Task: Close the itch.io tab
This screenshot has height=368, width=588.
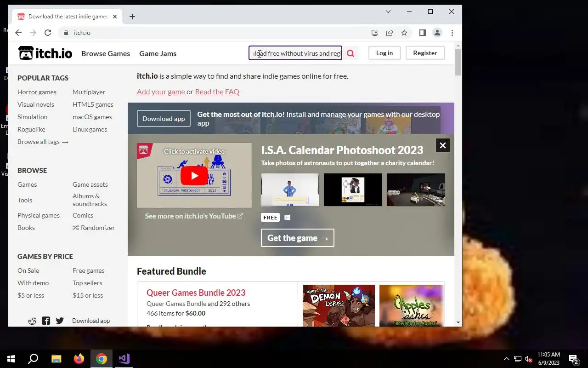Action: pyautogui.click(x=115, y=17)
